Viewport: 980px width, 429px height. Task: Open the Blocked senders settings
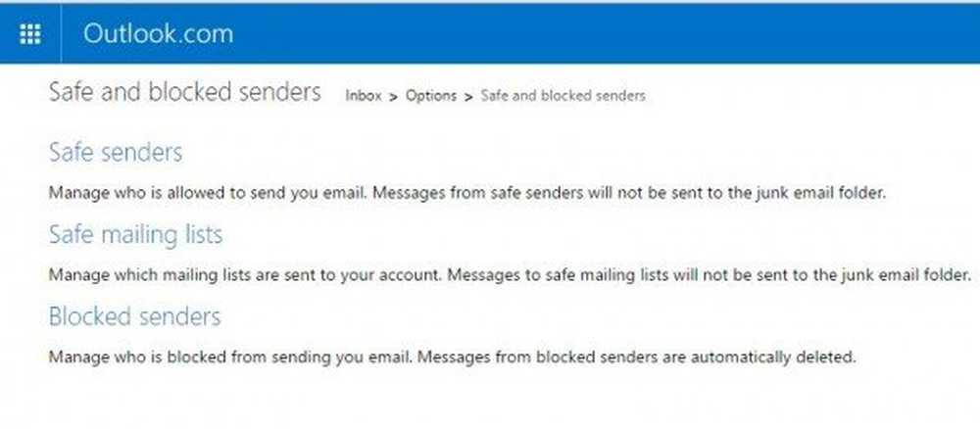coord(135,316)
